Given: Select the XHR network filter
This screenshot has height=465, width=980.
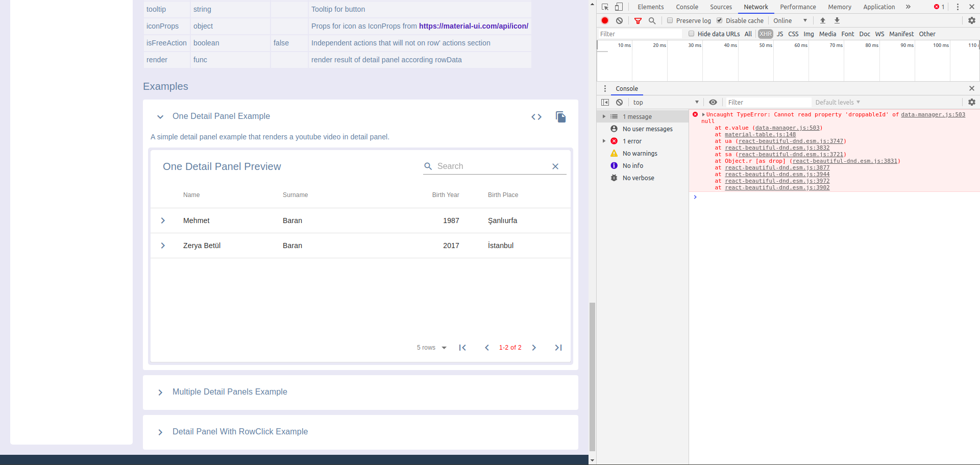Looking at the screenshot, I should tap(765, 34).
